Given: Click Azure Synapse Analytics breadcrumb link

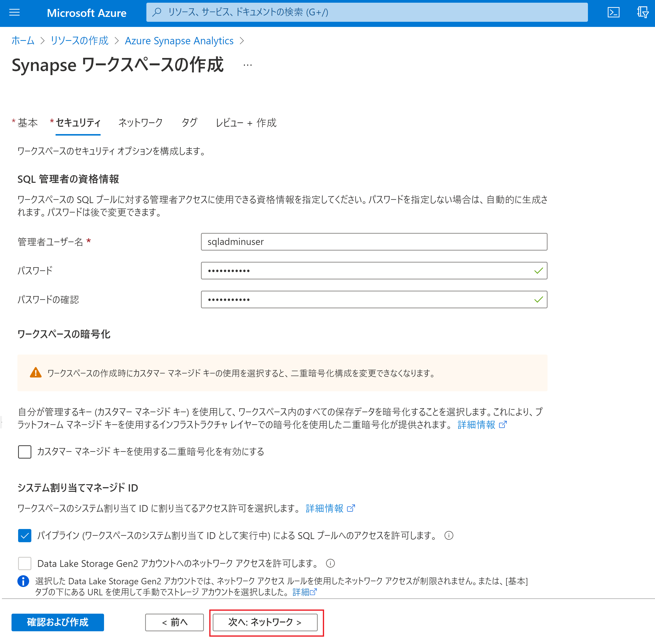Looking at the screenshot, I should point(179,41).
